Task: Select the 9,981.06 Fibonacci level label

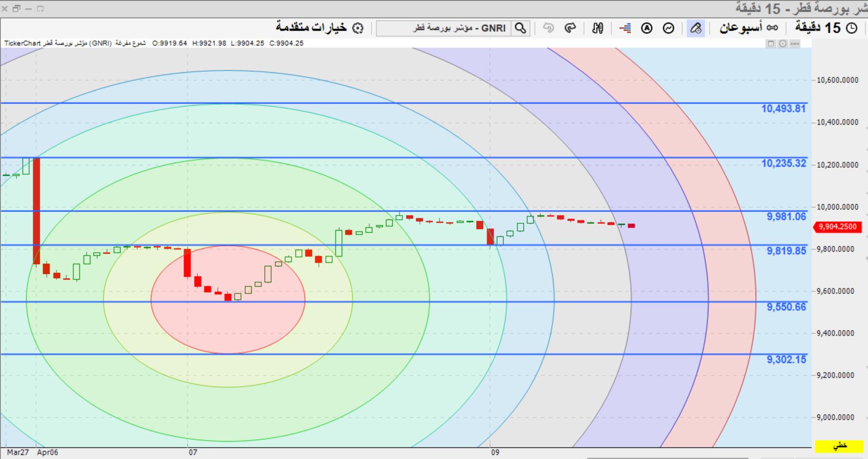Action: click(x=787, y=216)
